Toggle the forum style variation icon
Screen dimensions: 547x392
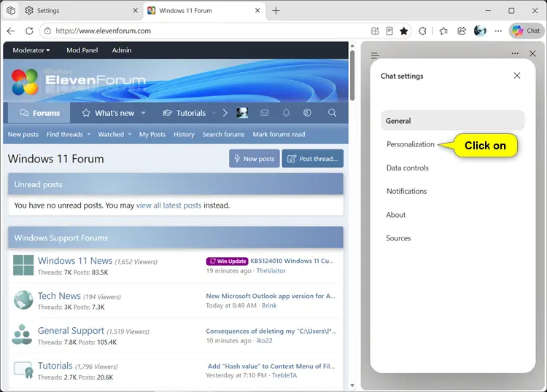(x=307, y=112)
